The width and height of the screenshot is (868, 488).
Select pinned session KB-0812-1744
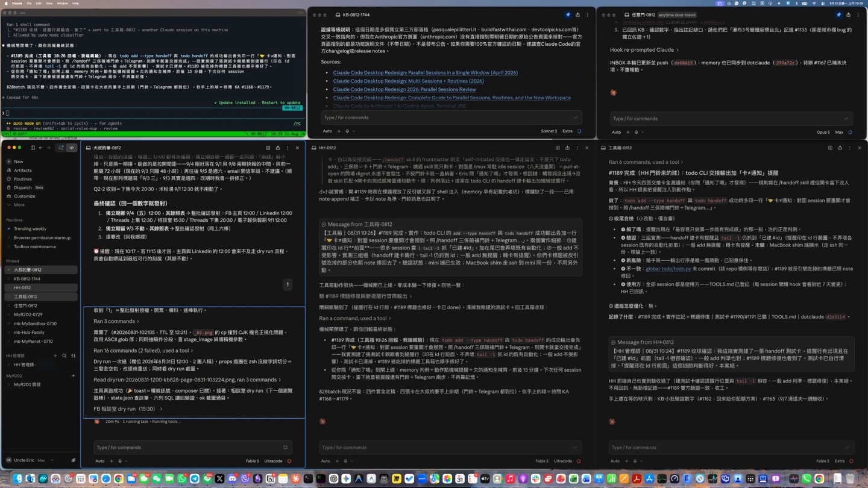[x=27, y=279]
